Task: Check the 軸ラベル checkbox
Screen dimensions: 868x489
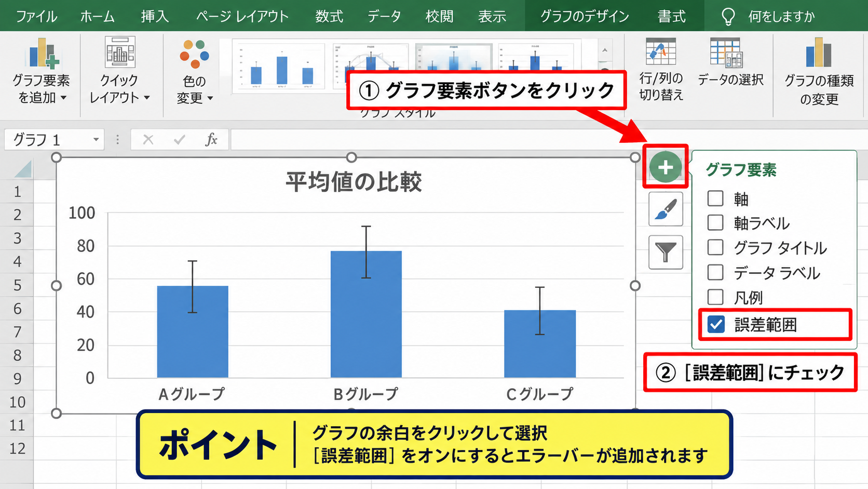Action: [715, 222]
